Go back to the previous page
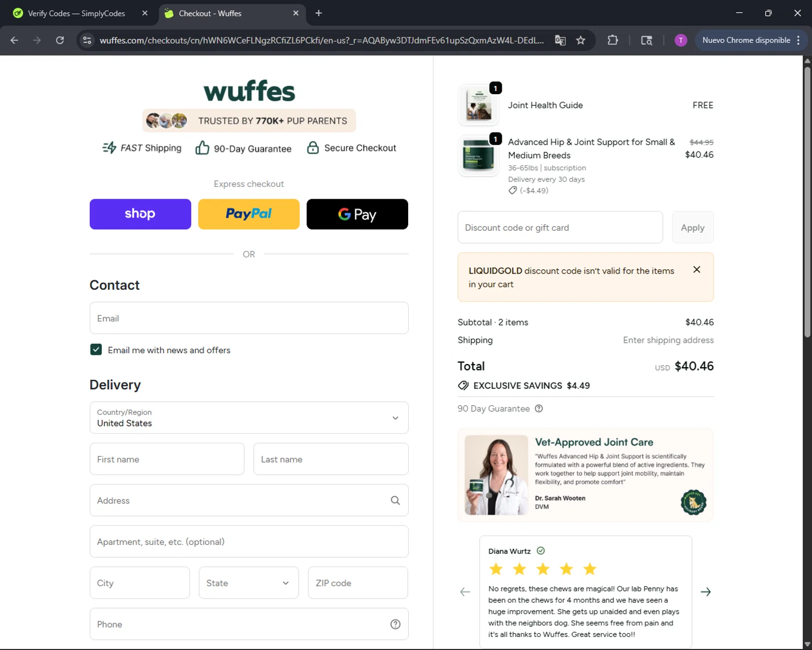The width and height of the screenshot is (812, 650). tap(15, 40)
